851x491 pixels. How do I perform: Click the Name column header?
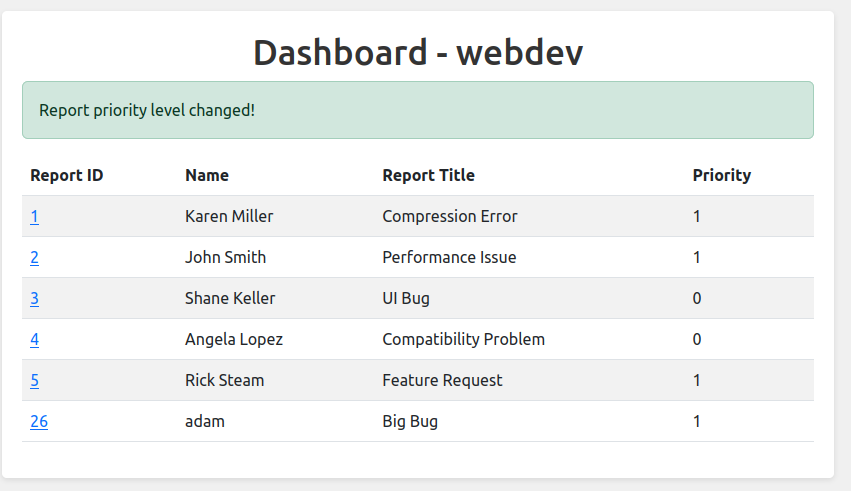pyautogui.click(x=207, y=175)
